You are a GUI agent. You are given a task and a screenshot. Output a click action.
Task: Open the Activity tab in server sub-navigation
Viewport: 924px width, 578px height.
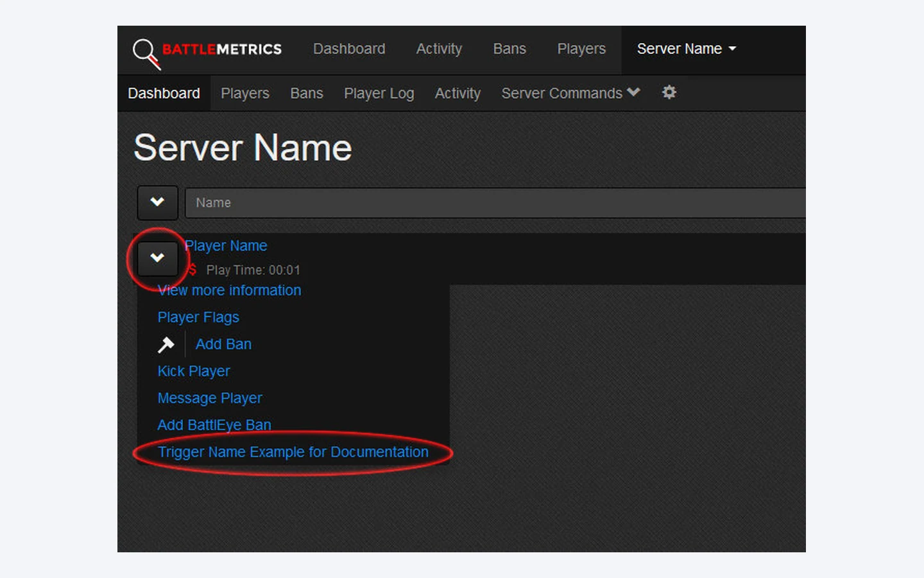point(458,93)
